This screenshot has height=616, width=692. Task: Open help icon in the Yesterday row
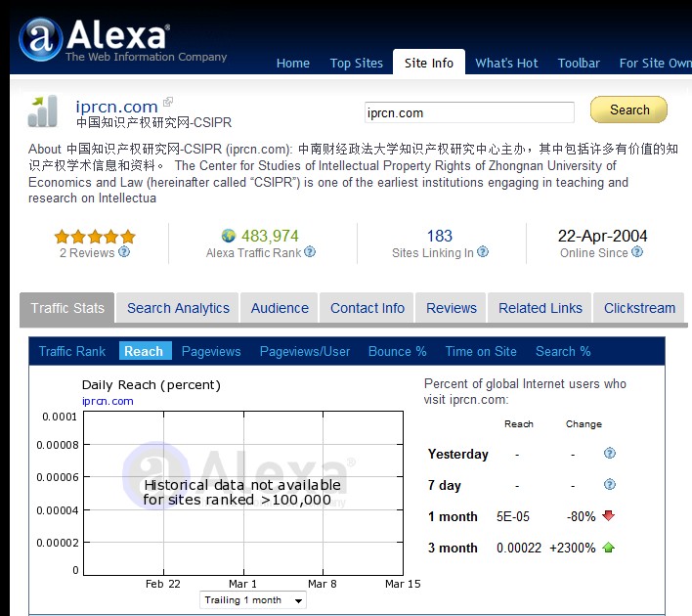click(610, 453)
